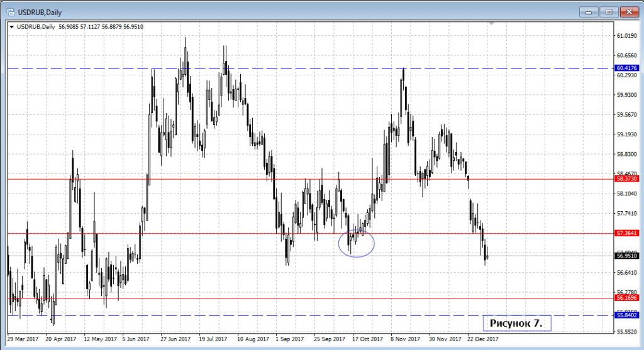
Task: Select the red 56.1696 price level tag
Action: click(x=627, y=298)
